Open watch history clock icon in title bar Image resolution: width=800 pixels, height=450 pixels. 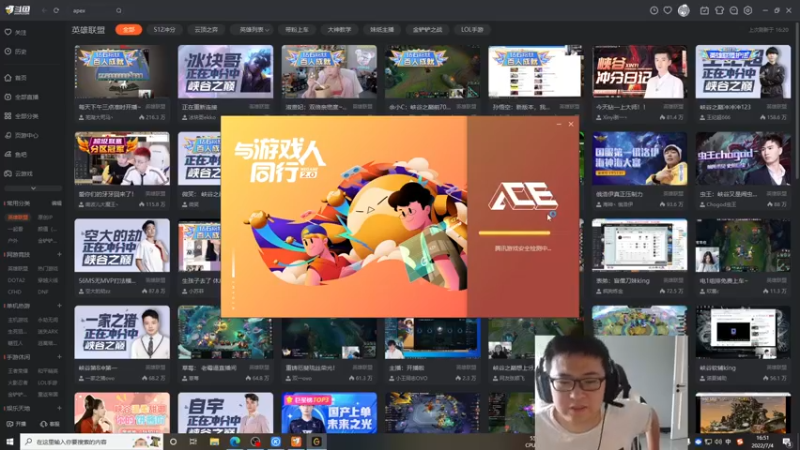[654, 10]
